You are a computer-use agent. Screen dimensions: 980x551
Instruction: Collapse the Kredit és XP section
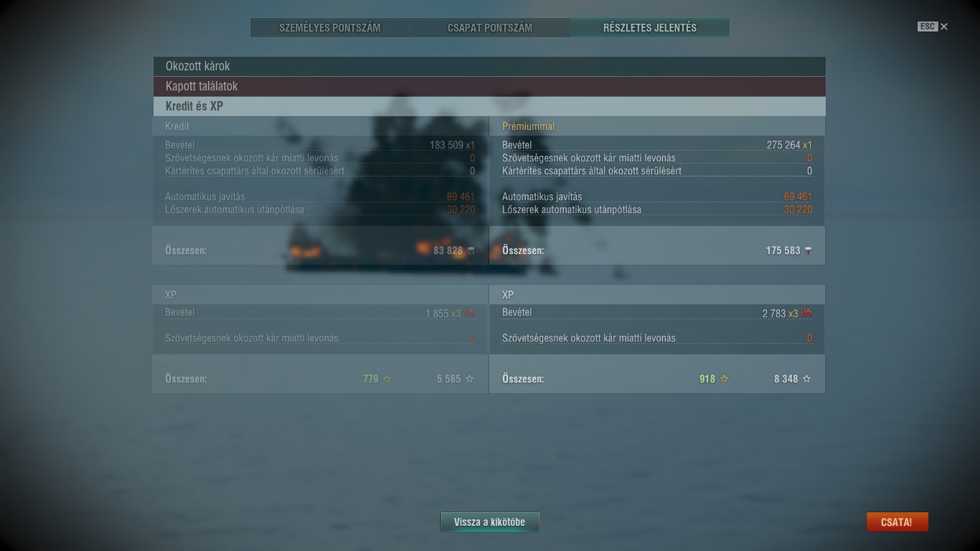pos(489,106)
